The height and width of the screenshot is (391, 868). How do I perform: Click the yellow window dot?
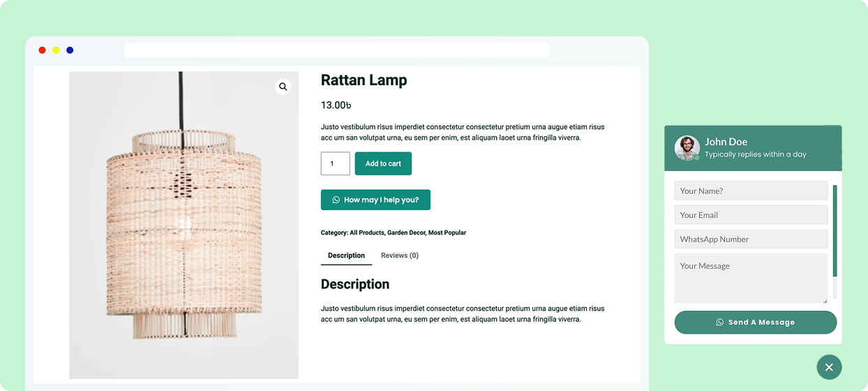coord(56,50)
